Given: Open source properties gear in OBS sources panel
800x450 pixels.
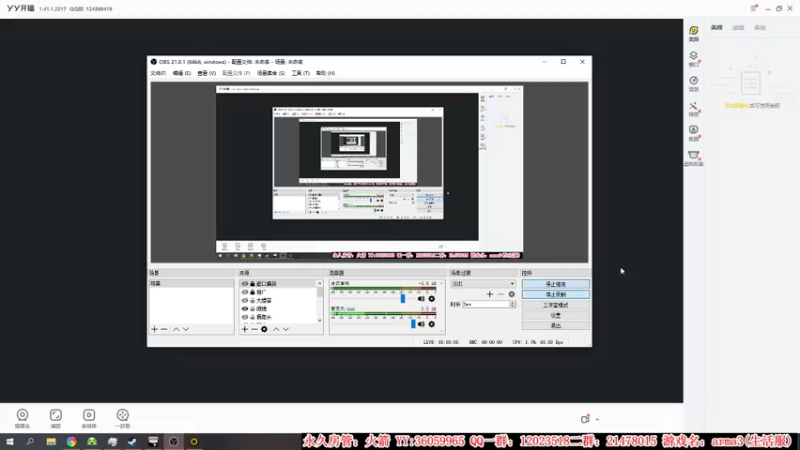Looking at the screenshot, I should [264, 329].
